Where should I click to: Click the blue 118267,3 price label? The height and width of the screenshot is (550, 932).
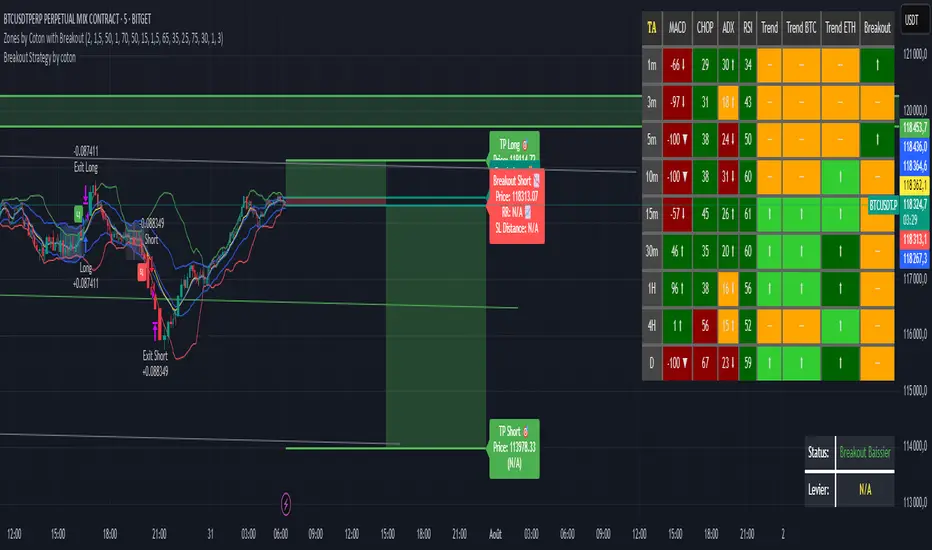(915, 258)
